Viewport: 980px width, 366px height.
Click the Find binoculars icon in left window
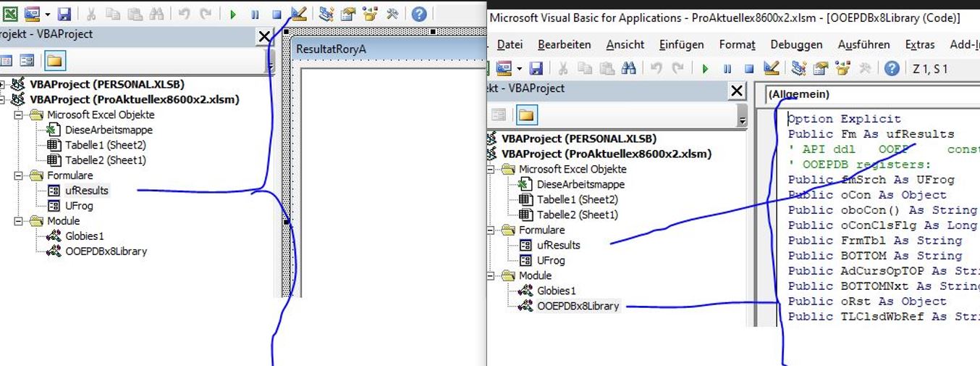coord(155,14)
